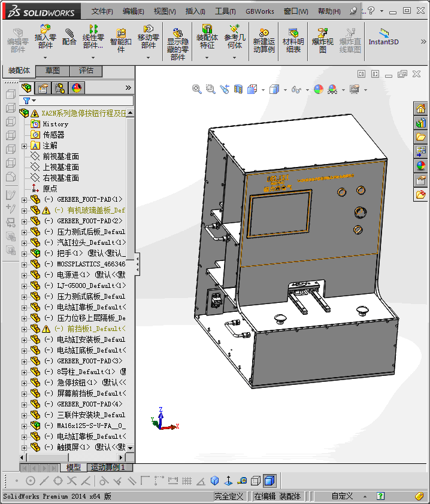430x504 pixels.
Task: Open dropdown arrow under Linear Component Pattern
Action: point(93,57)
